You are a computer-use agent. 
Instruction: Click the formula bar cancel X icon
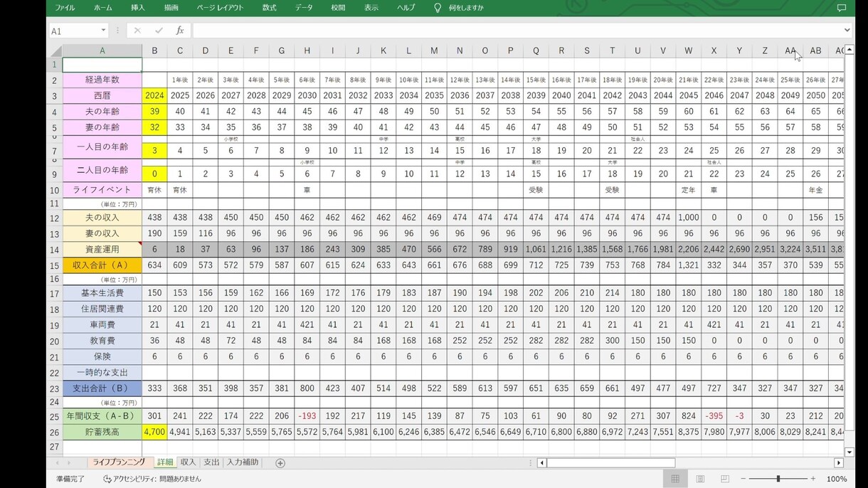(137, 31)
